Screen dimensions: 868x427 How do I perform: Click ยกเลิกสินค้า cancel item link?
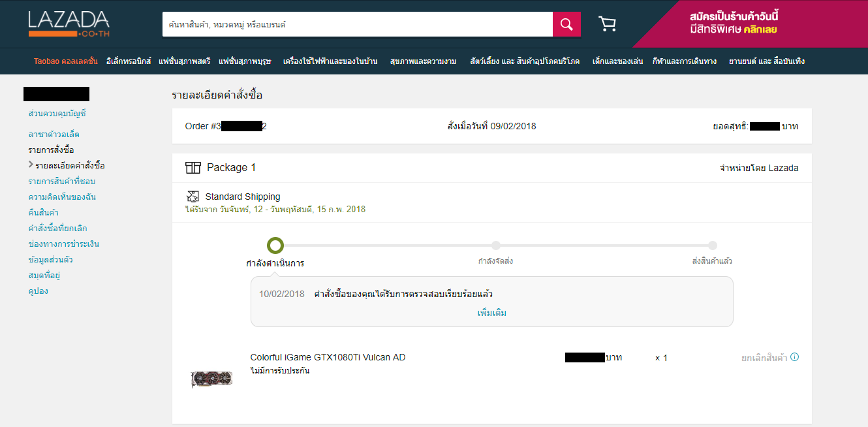tap(764, 358)
